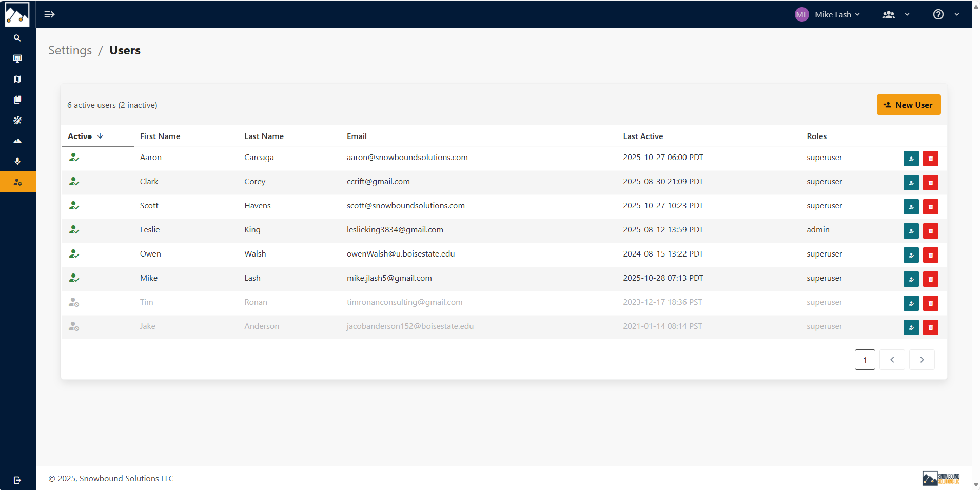
Task: Toggle active status icon for Aaron
Action: (x=74, y=158)
